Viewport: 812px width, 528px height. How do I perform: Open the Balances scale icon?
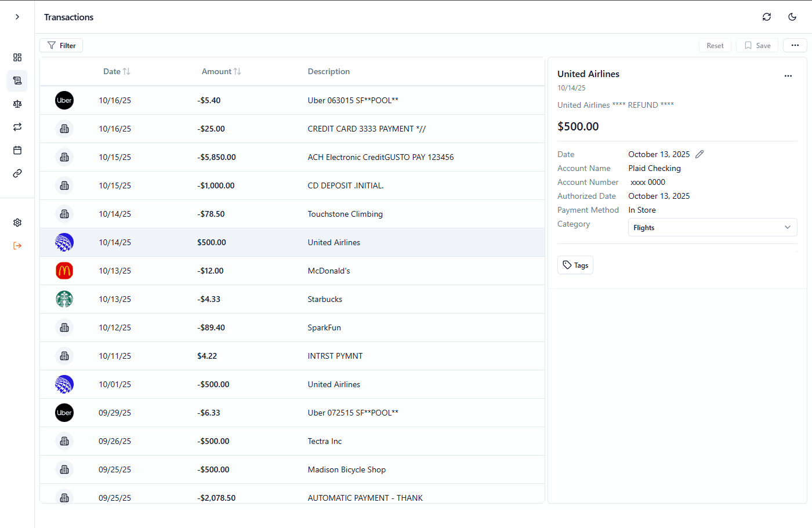point(17,104)
